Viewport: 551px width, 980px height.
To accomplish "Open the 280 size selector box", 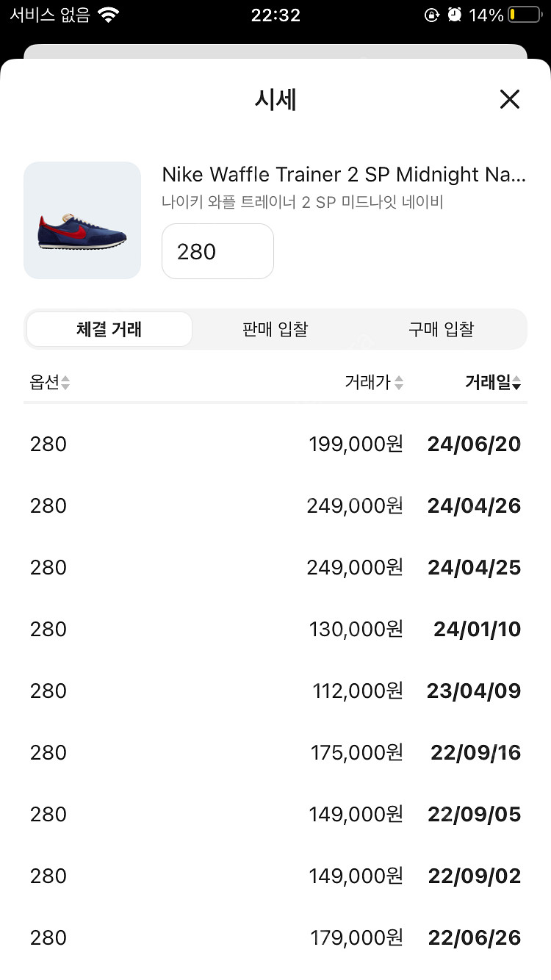I will tap(217, 251).
